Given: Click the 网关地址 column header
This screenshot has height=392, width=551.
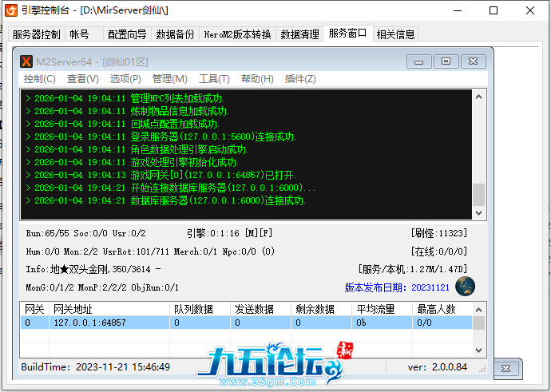Looking at the screenshot, I should tap(74, 309).
